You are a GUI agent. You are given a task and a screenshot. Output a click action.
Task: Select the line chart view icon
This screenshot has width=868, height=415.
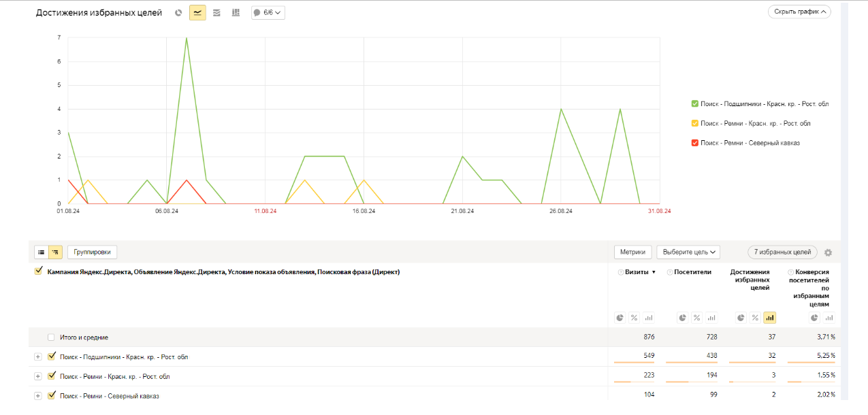[x=197, y=12]
